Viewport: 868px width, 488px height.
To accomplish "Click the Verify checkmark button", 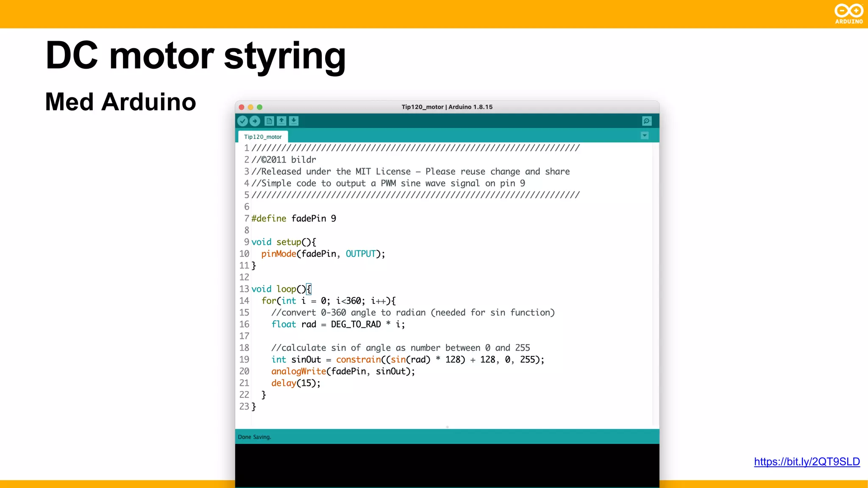I will tap(242, 121).
